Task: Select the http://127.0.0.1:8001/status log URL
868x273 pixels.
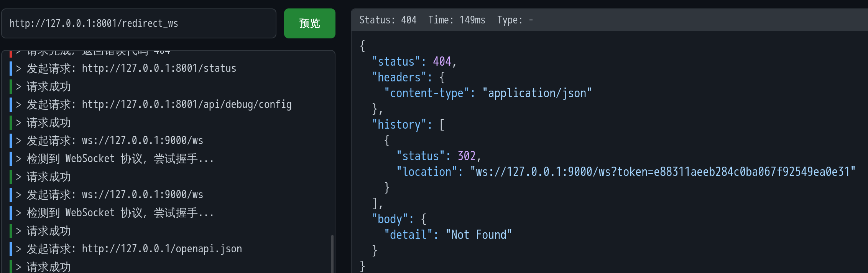Action: point(159,68)
